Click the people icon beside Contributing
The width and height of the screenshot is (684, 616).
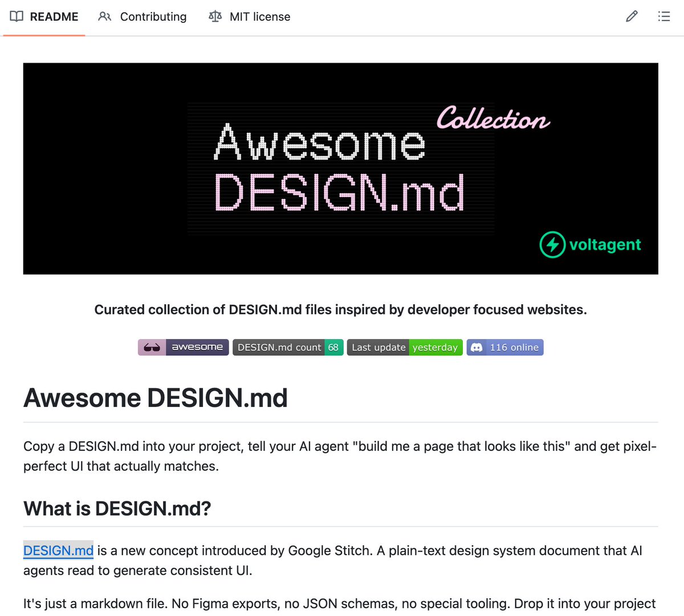click(104, 17)
